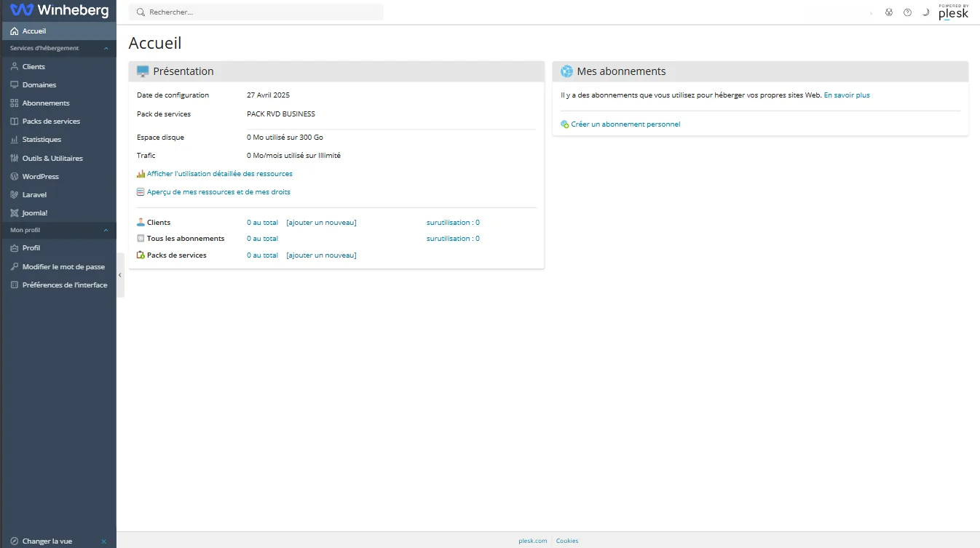Click the list icon beside resources overview link

click(141, 192)
